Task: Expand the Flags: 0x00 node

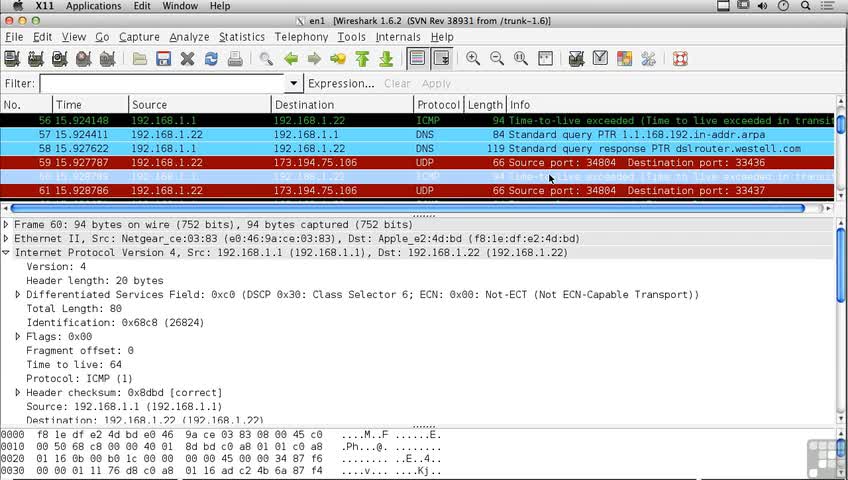Action: [18, 337]
